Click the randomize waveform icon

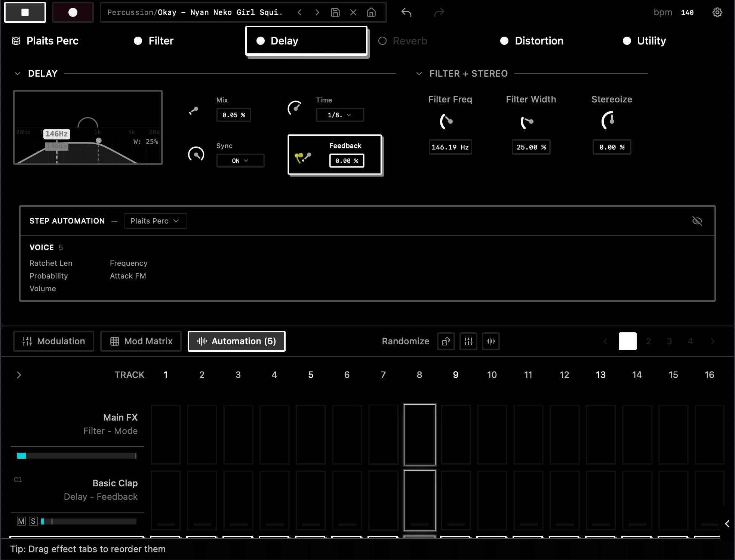pos(490,341)
